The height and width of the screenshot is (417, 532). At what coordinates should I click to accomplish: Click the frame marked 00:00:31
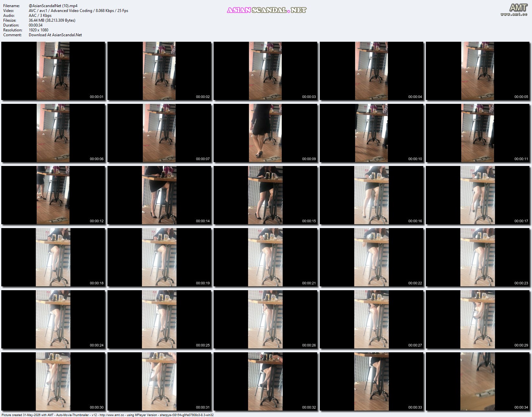(159, 381)
